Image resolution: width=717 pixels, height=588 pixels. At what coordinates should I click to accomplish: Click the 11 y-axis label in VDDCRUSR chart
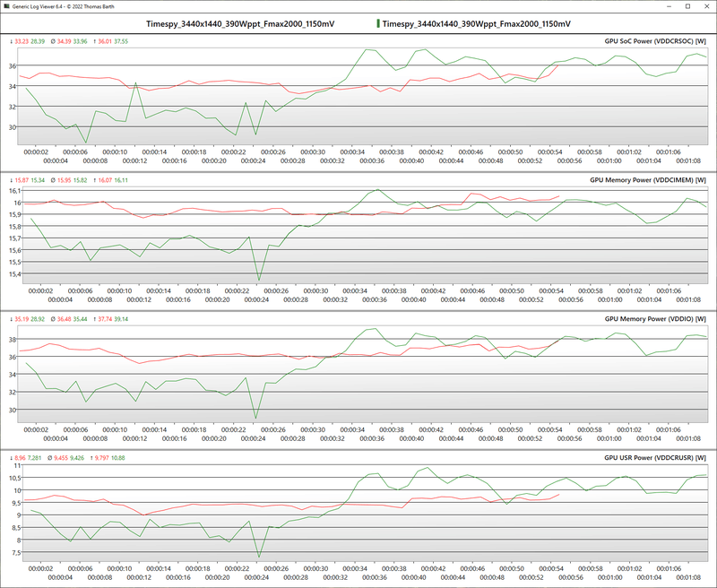tap(18, 465)
